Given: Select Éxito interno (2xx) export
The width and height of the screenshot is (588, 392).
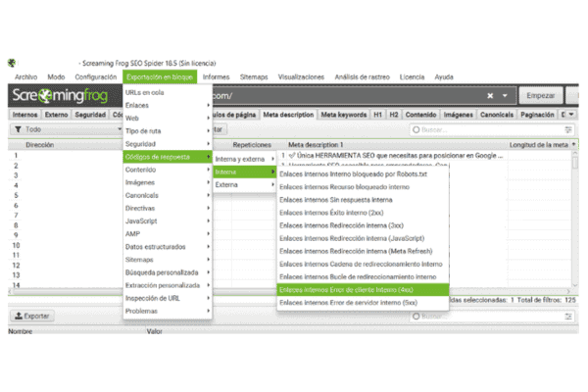Looking at the screenshot, I should [363, 213].
